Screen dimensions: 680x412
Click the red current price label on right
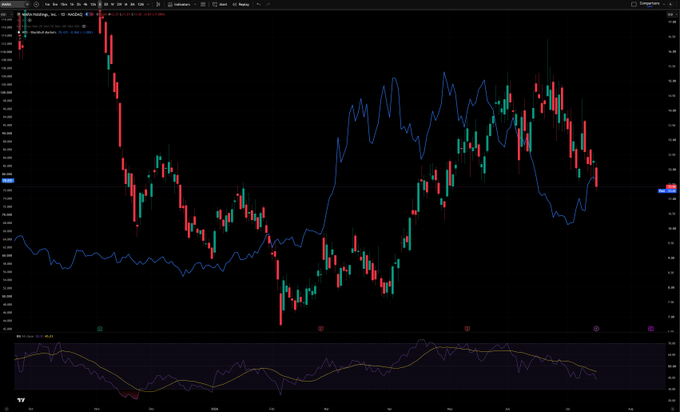pyautogui.click(x=671, y=186)
